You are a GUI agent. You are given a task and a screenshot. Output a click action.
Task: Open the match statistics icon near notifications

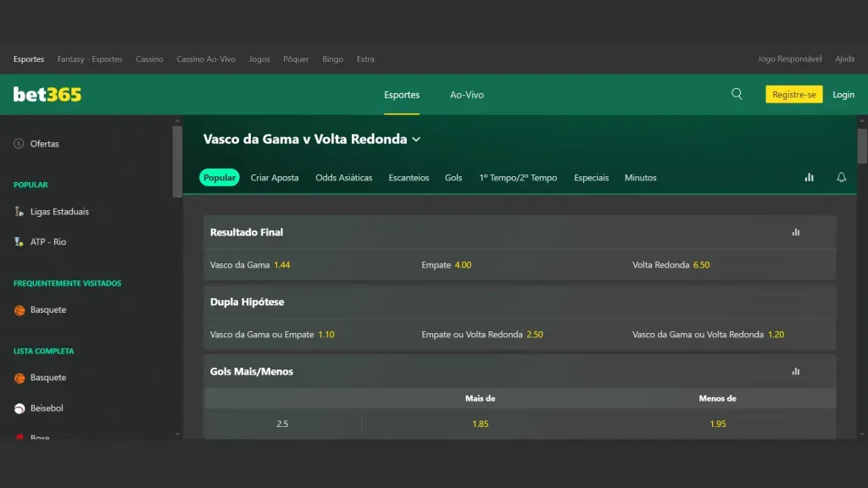coord(809,177)
